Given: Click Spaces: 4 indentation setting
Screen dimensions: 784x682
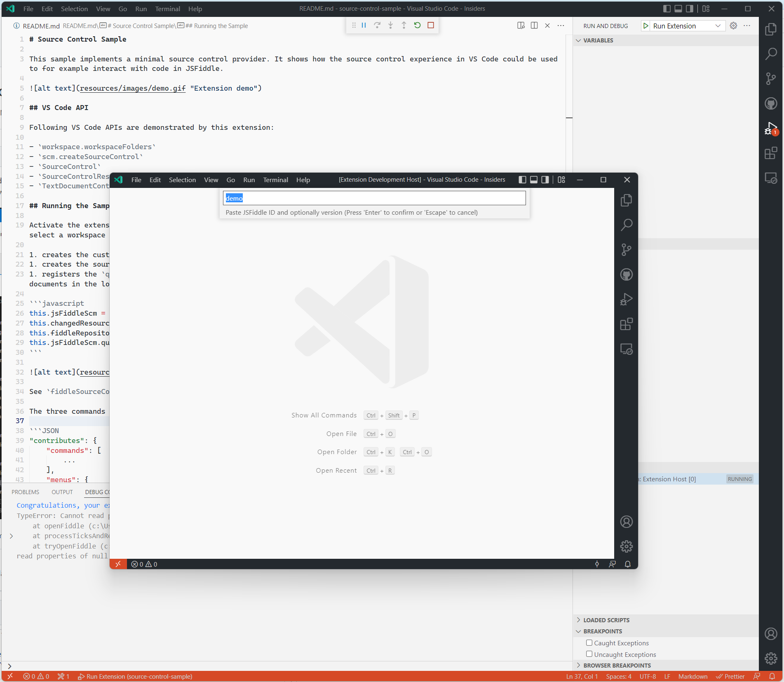Looking at the screenshot, I should (618, 676).
